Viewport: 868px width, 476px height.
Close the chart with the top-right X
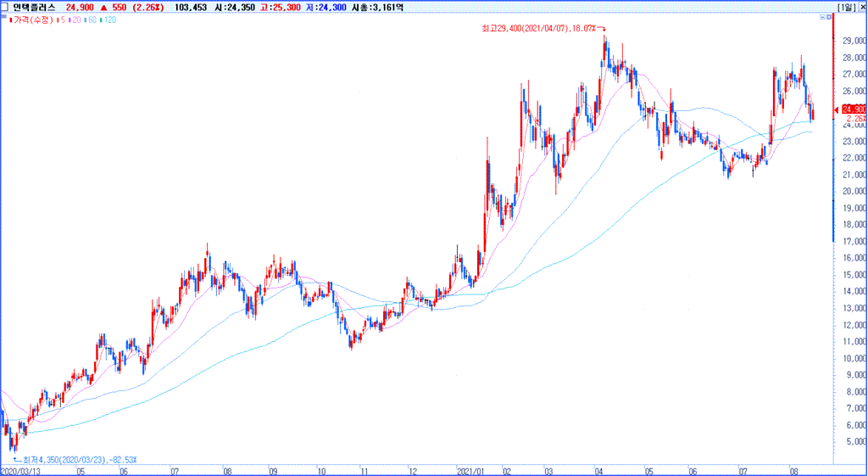[x=861, y=7]
